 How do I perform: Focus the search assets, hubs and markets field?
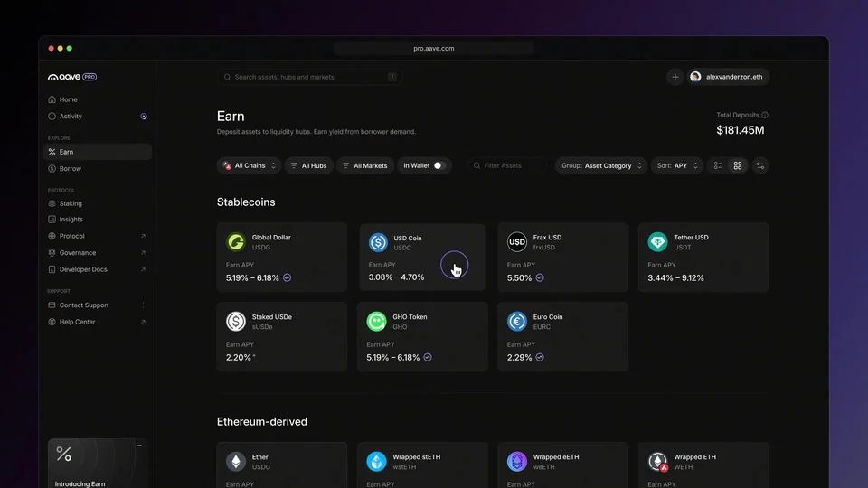[x=310, y=77]
